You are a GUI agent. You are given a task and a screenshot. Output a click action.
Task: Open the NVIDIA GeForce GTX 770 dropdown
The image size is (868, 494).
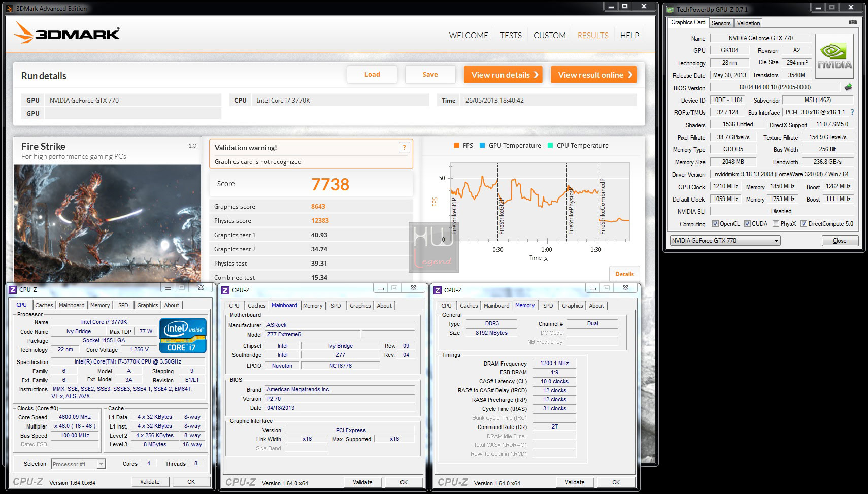coord(725,241)
